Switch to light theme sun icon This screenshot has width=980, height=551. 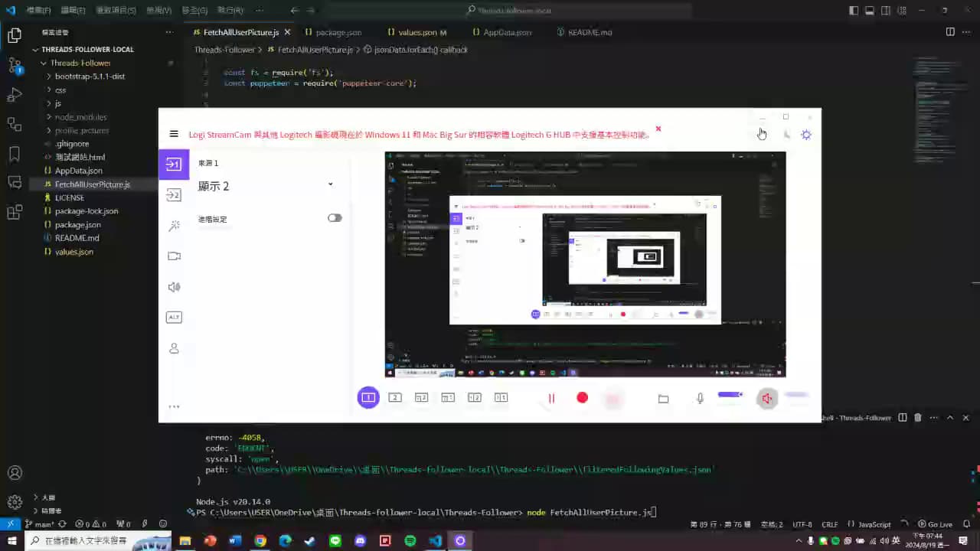[806, 135]
